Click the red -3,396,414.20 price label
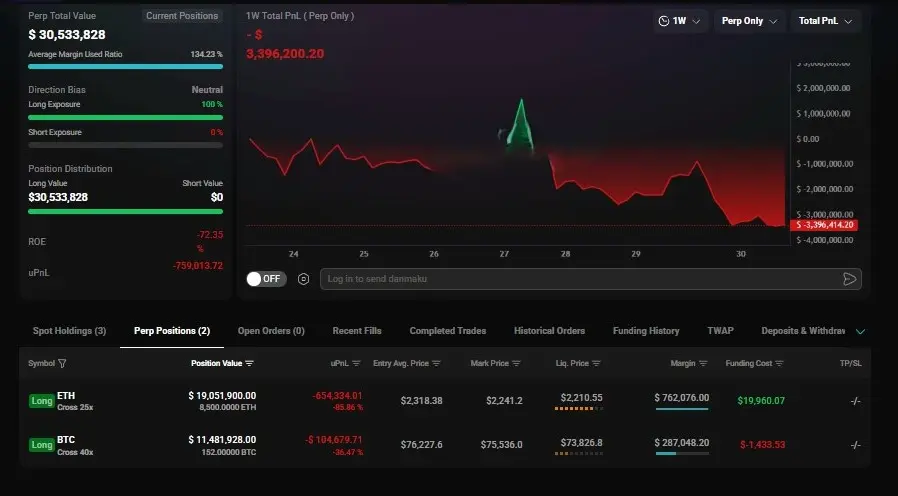 click(824, 225)
